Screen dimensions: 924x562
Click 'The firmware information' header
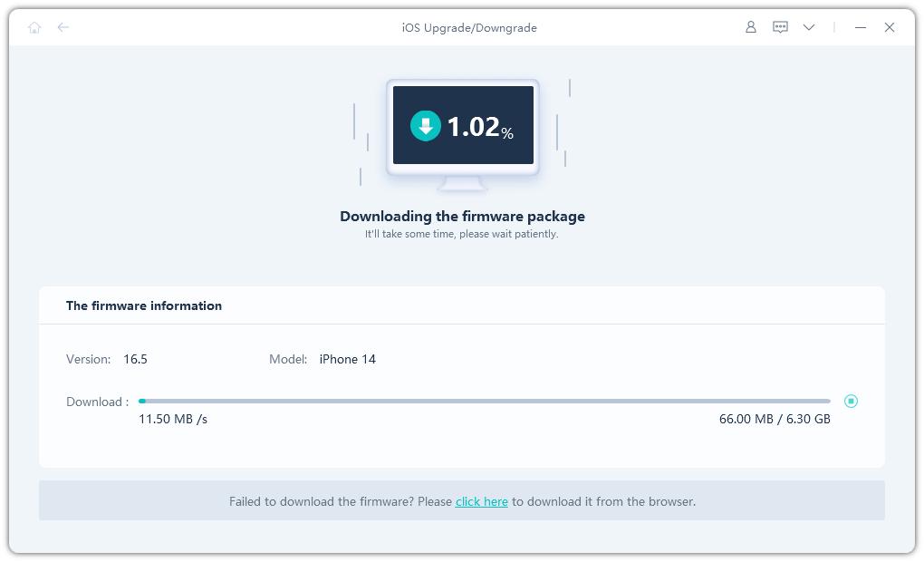click(x=144, y=305)
